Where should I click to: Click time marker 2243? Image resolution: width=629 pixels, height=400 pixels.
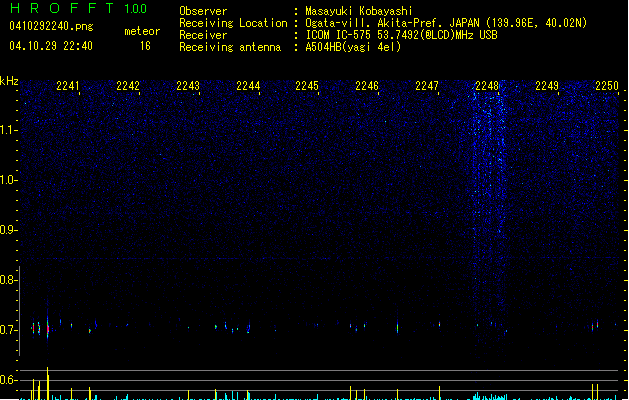188,86
